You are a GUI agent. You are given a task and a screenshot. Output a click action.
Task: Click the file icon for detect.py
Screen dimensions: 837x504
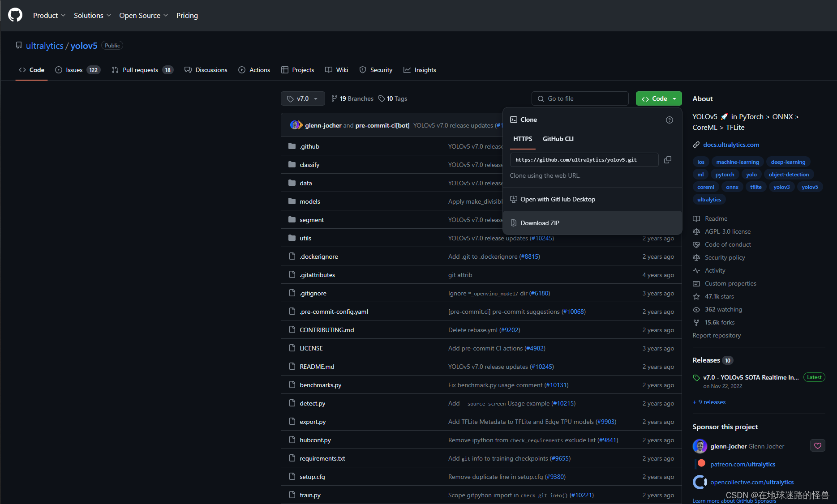coord(292,403)
